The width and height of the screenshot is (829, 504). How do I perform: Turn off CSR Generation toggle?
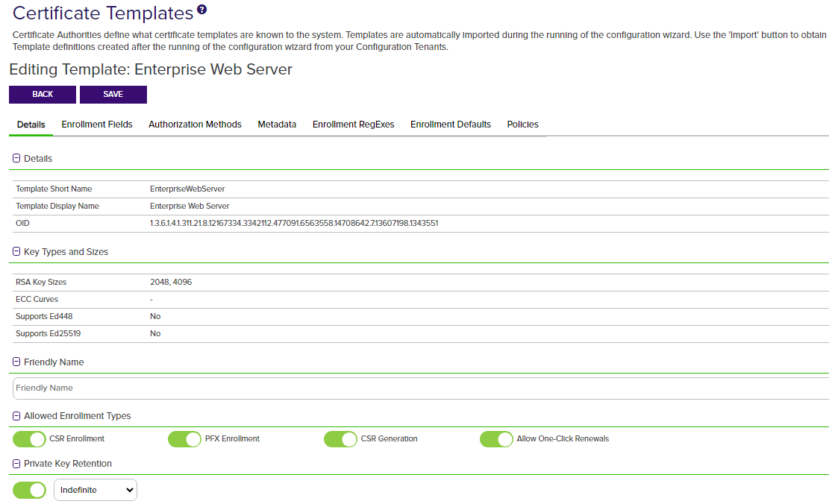341,439
